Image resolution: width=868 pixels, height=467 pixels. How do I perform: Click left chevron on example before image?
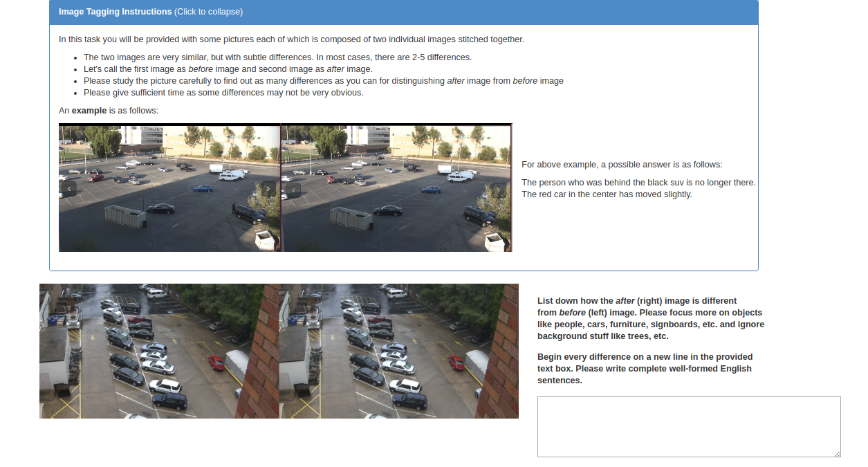pyautogui.click(x=68, y=190)
